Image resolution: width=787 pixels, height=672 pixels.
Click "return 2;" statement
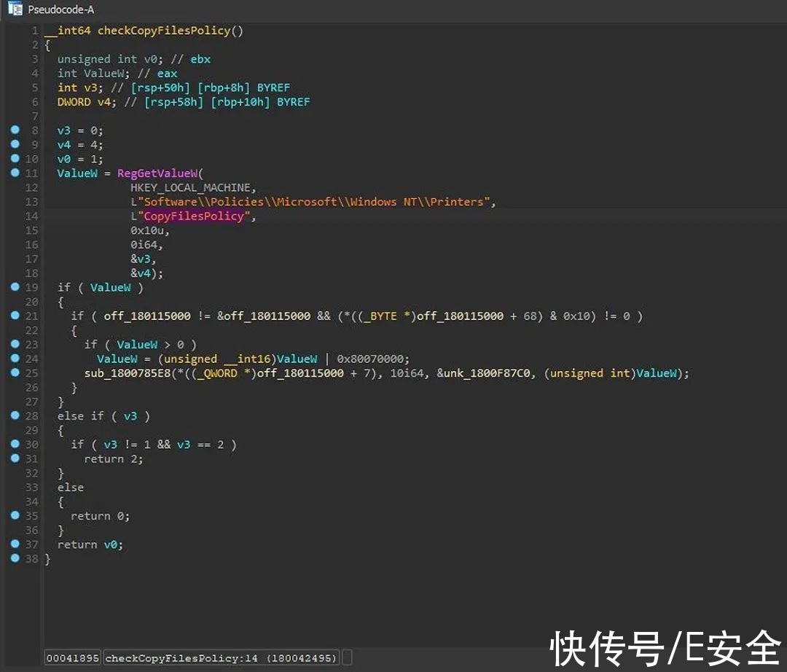114,459
